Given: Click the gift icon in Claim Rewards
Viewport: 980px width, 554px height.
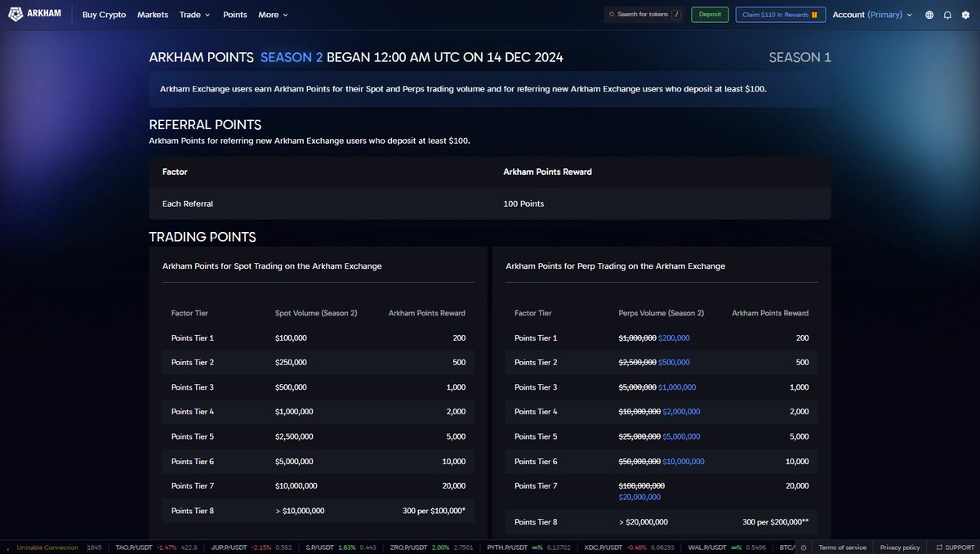Looking at the screenshot, I should click(x=814, y=15).
